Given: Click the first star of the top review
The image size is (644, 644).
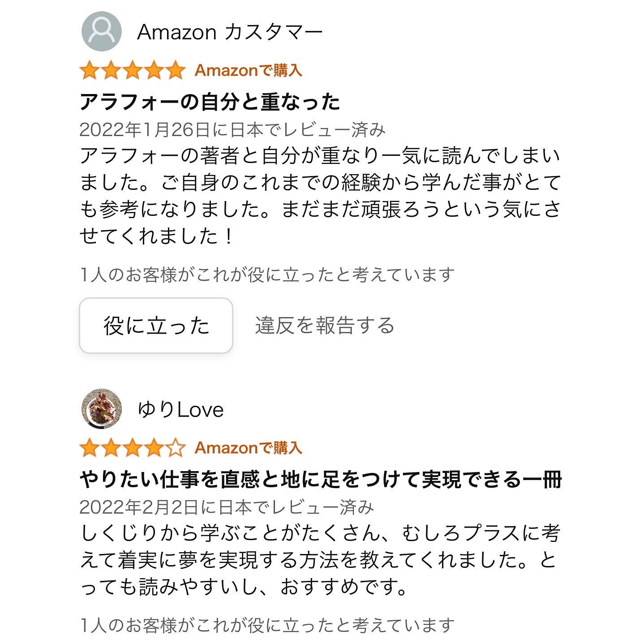Looking at the screenshot, I should [x=90, y=70].
